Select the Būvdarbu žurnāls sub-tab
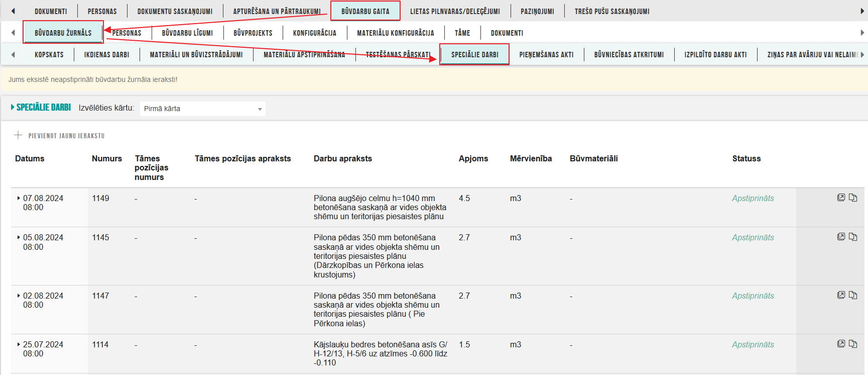 click(x=63, y=33)
